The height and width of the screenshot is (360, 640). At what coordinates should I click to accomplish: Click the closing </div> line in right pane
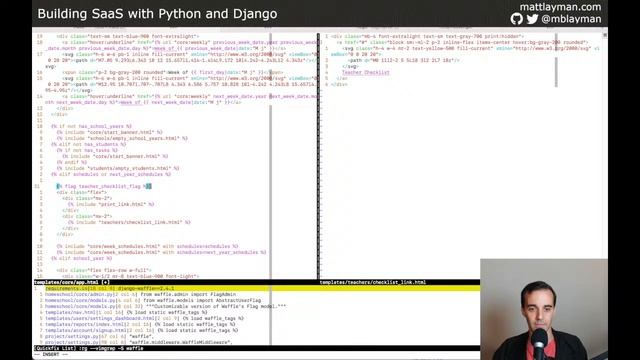point(339,84)
